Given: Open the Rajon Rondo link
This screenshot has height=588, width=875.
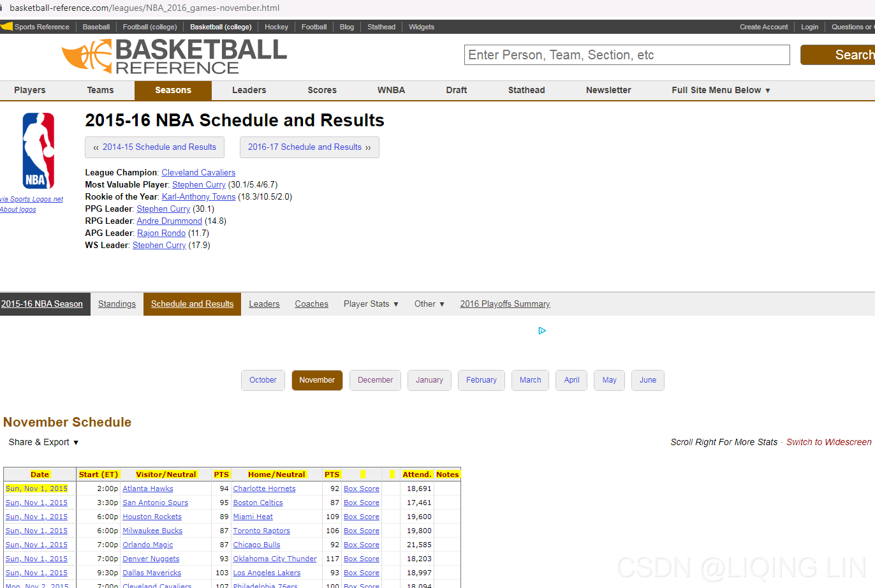Looking at the screenshot, I should click(x=161, y=233).
